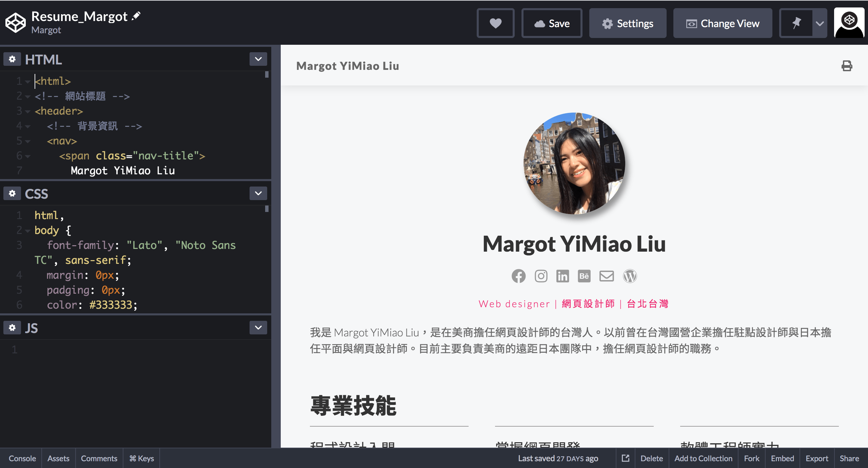Open the Console tab
The image size is (868, 468).
click(x=22, y=459)
